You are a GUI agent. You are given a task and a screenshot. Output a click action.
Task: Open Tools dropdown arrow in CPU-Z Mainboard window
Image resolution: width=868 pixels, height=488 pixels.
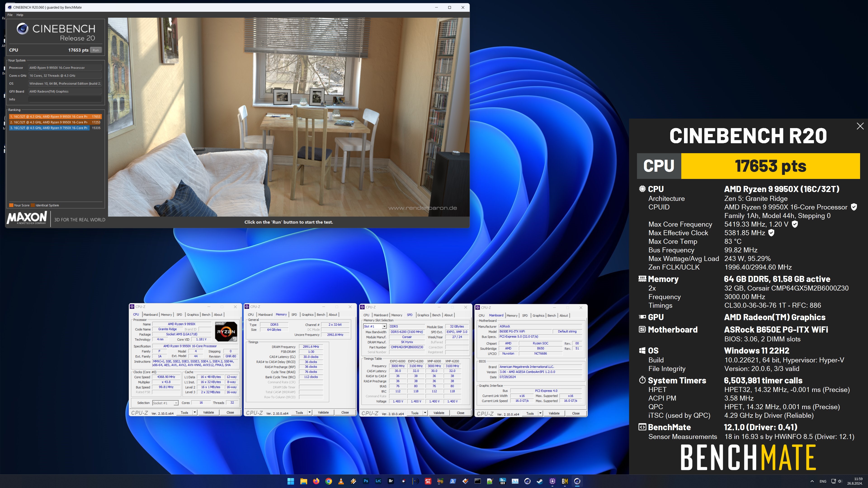click(x=540, y=413)
